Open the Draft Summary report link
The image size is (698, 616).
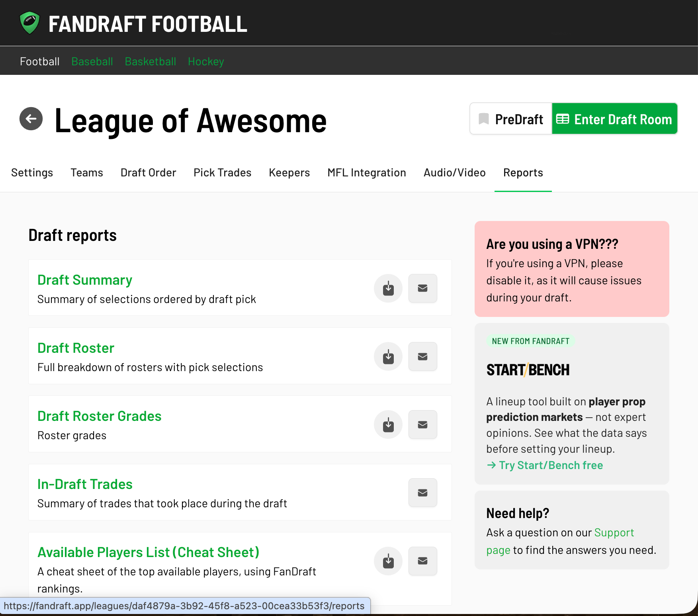point(85,280)
